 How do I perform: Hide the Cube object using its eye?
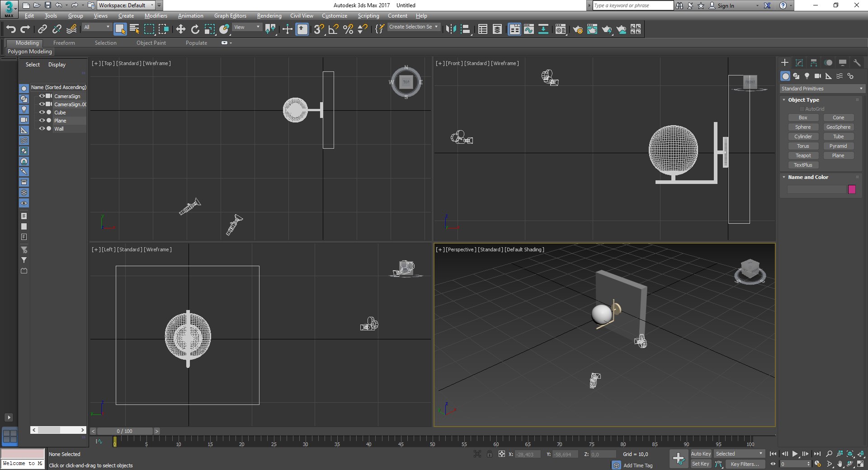point(42,113)
